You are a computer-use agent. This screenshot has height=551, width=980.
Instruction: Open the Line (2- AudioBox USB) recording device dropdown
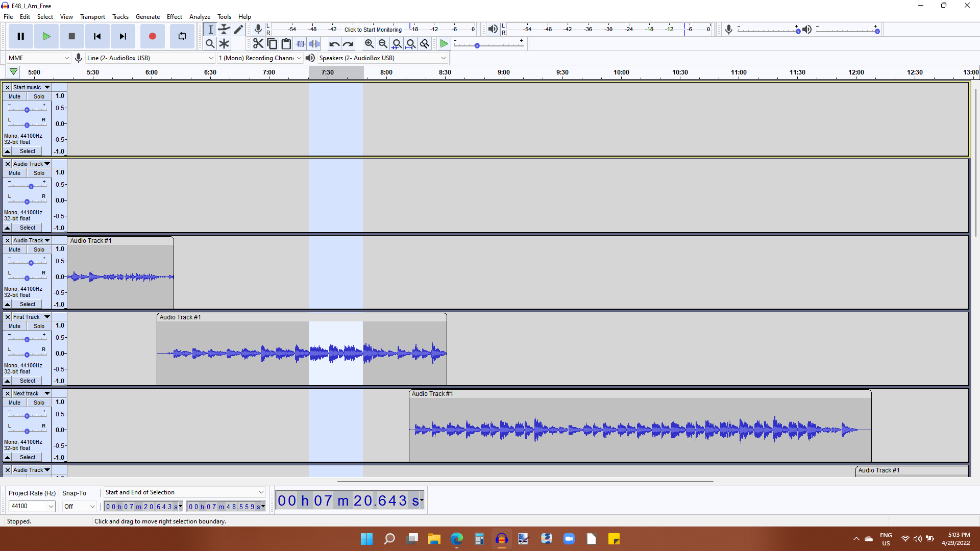[150, 58]
